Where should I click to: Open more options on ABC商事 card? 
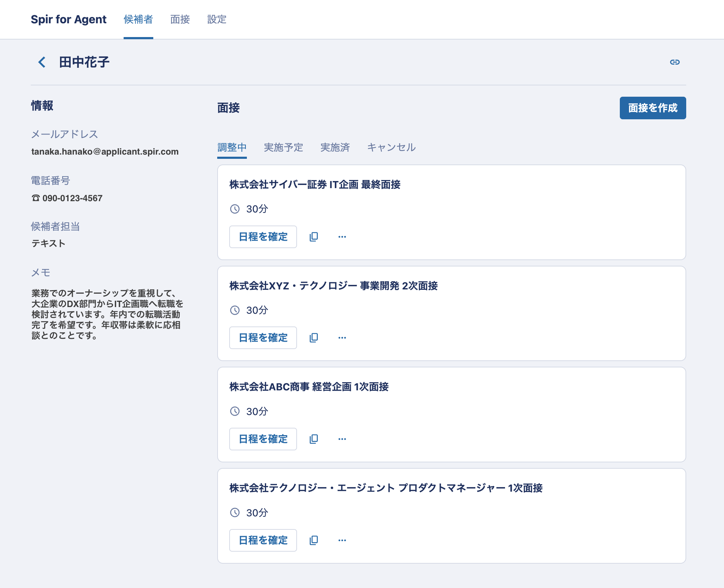(342, 439)
